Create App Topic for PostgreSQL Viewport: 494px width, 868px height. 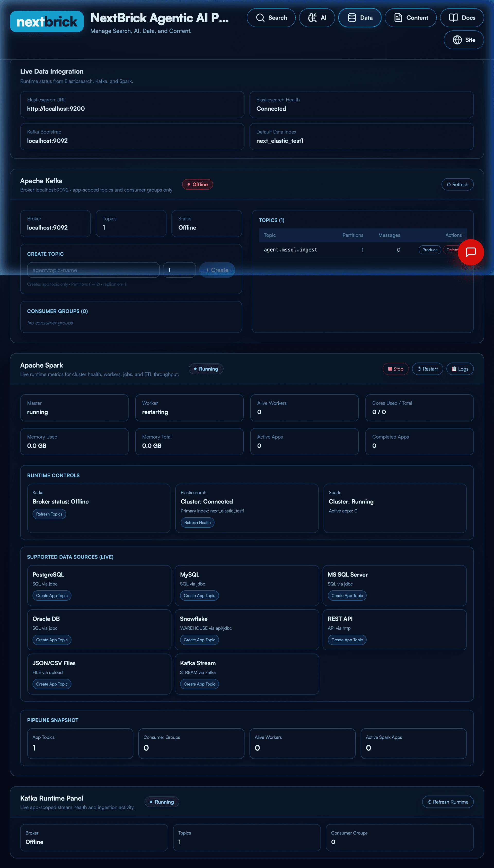coord(52,596)
